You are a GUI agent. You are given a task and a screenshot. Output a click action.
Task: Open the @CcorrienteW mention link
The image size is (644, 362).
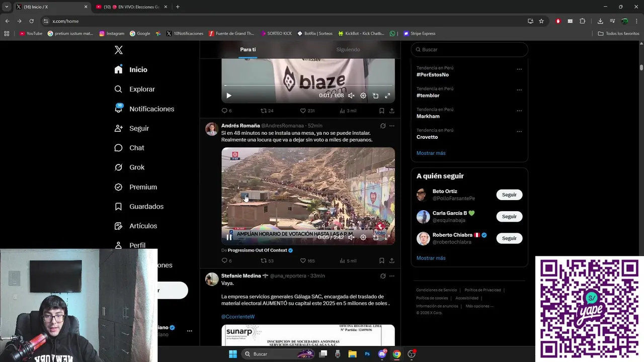point(238,317)
